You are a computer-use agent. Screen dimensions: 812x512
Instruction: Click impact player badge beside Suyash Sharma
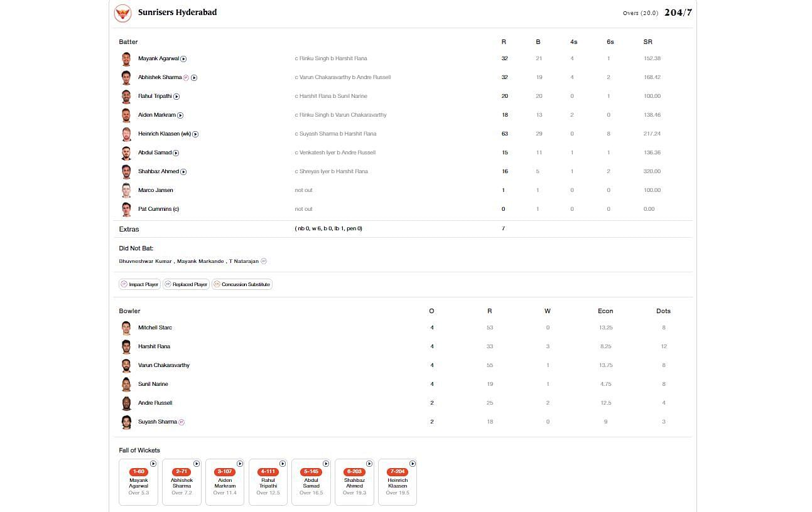181,422
